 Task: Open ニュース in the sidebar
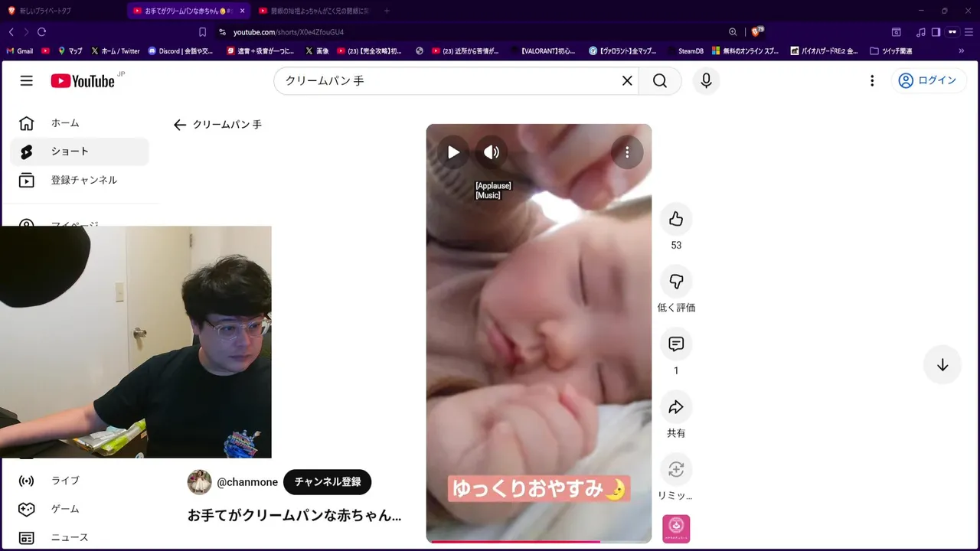point(80,537)
